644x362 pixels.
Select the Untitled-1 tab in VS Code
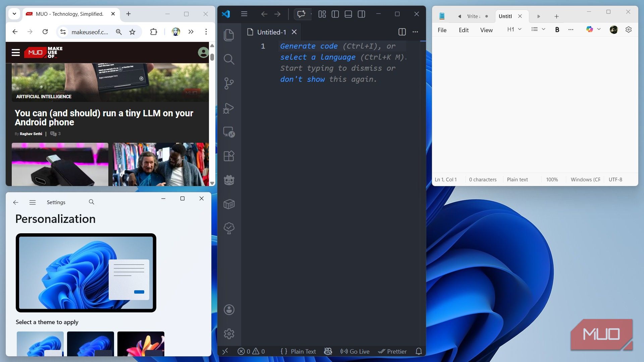271,32
